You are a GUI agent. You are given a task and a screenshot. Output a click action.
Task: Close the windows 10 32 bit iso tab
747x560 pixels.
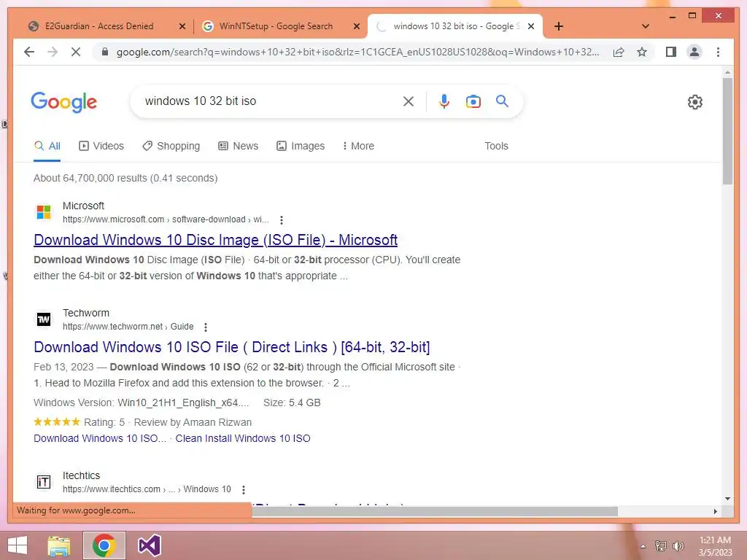[x=531, y=27]
